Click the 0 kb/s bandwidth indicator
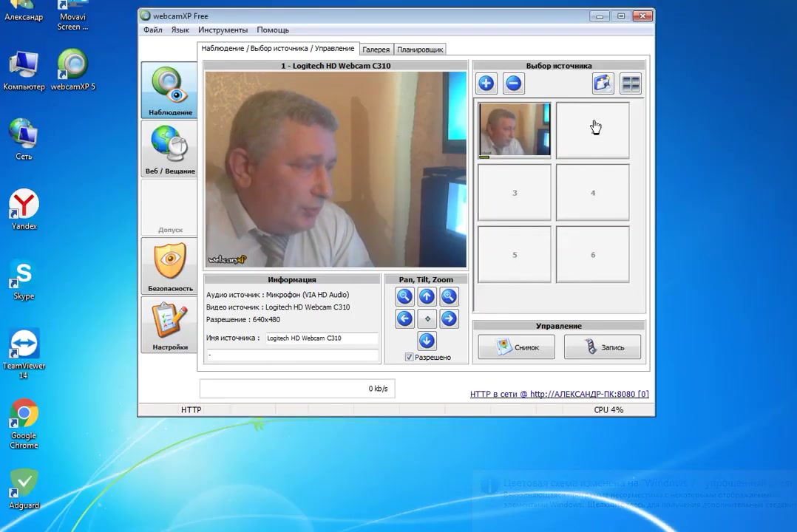 297,389
